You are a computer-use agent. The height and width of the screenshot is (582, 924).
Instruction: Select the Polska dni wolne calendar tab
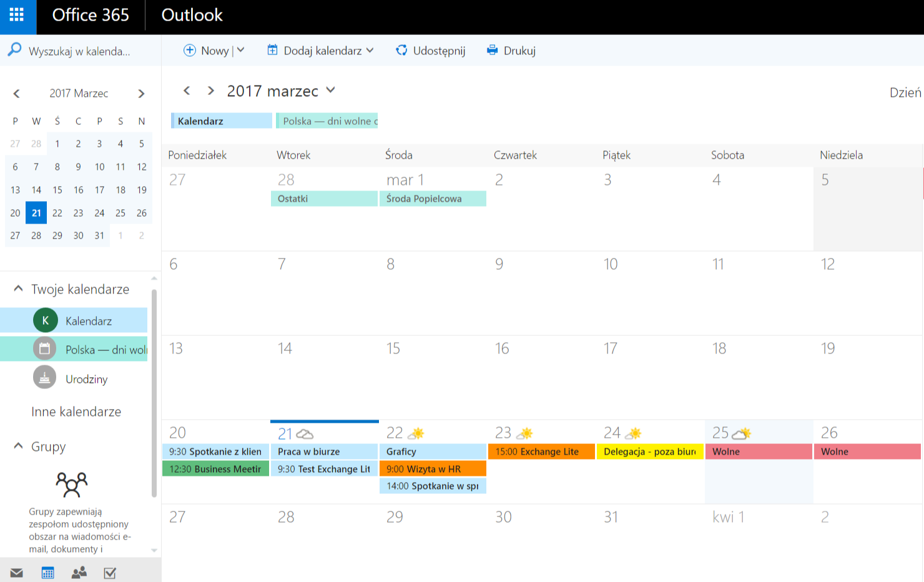pyautogui.click(x=327, y=121)
